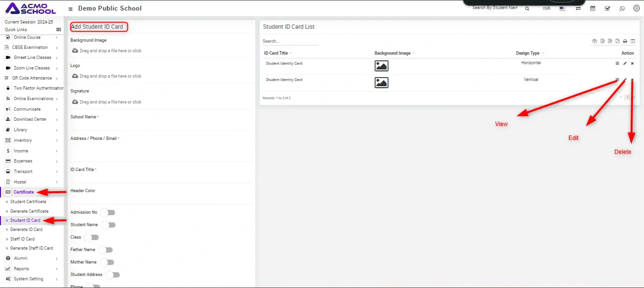Turn on the Student Name switch
Viewport: 644px width, 288px height.
[108, 225]
